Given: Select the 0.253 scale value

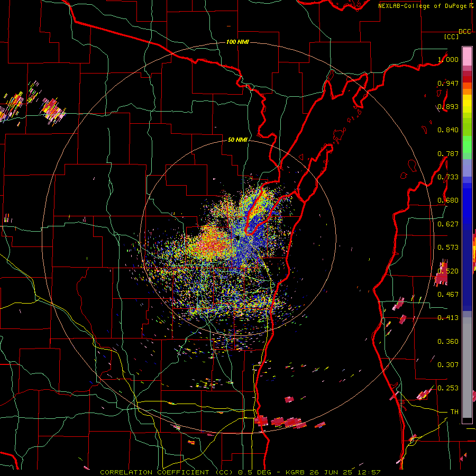Looking at the screenshot, I should click(448, 388).
